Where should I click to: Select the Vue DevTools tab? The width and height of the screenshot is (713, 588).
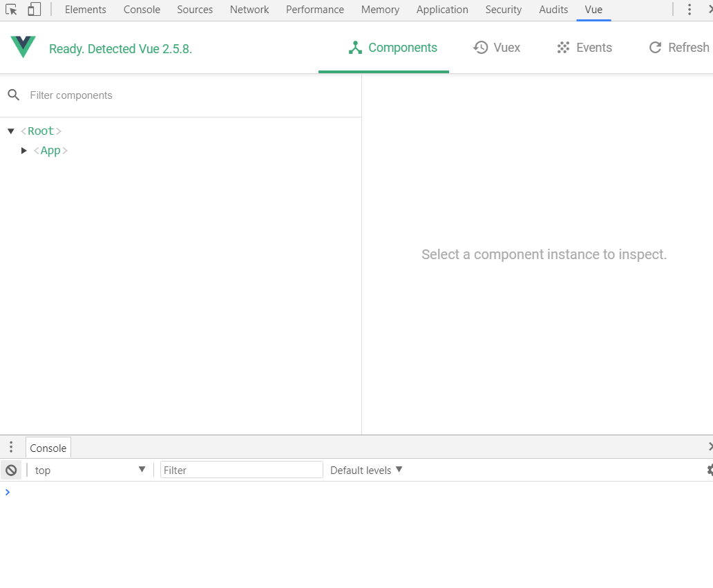point(593,10)
